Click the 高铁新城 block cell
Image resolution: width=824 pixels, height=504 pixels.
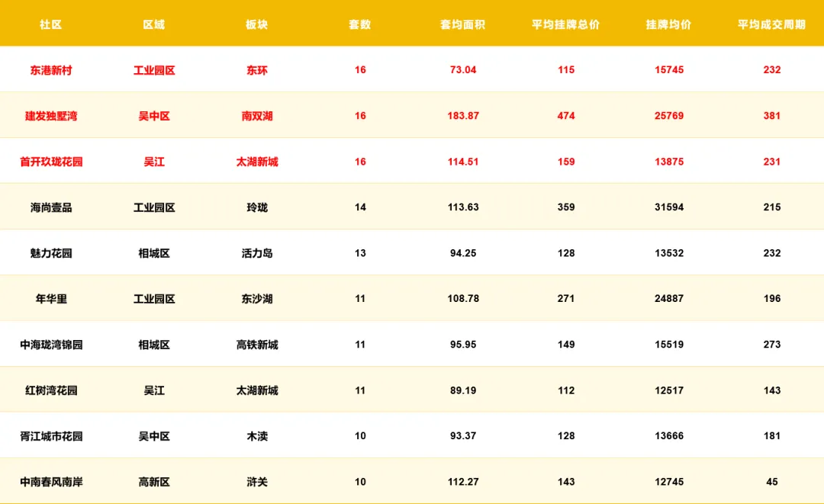pyautogui.click(x=257, y=345)
